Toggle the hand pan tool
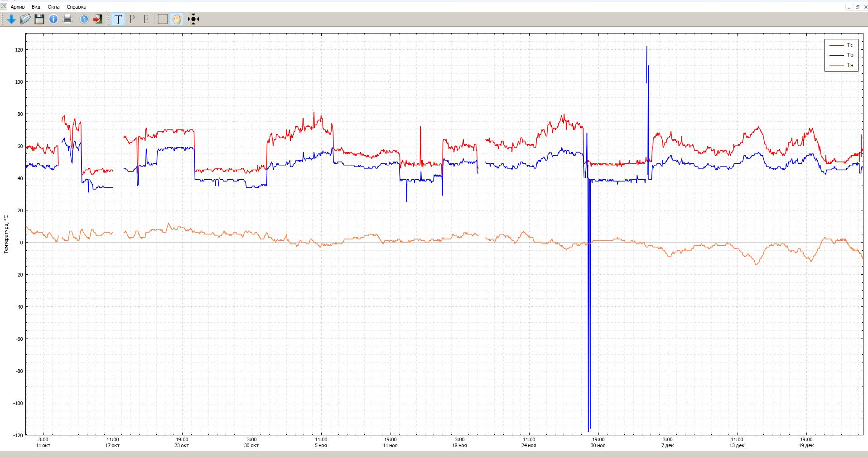The height and width of the screenshot is (458, 868). [x=177, y=19]
